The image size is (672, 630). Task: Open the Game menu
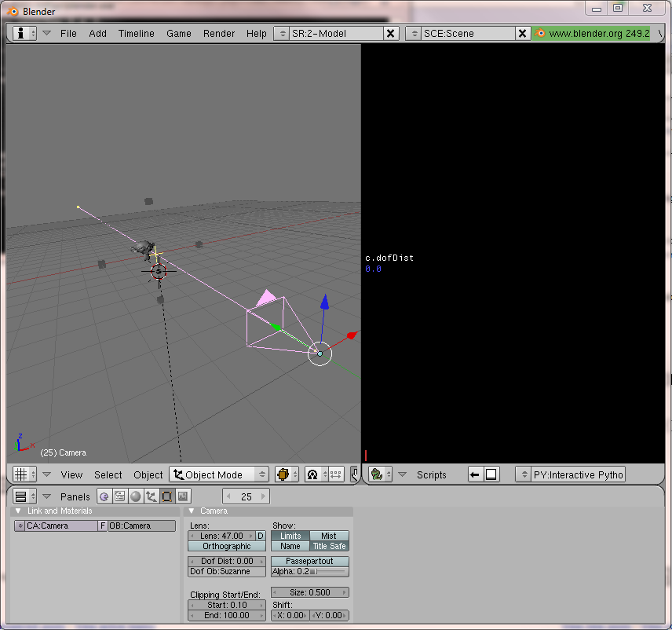tap(179, 34)
